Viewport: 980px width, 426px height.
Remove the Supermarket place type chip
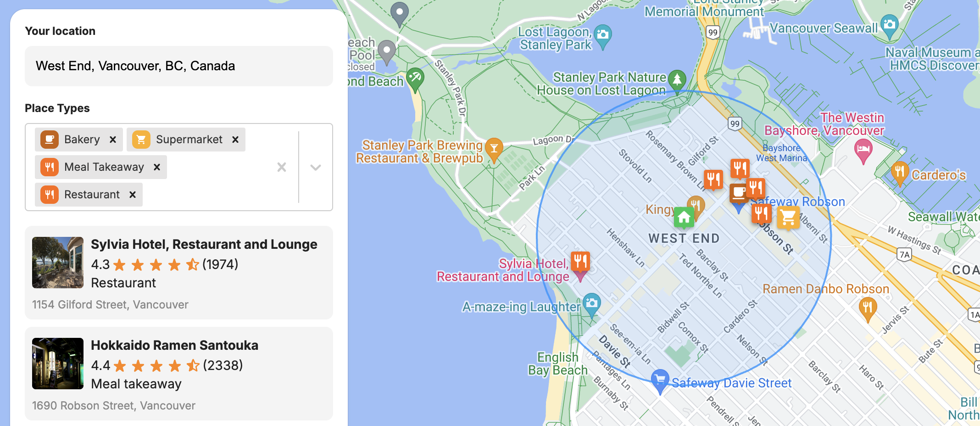click(235, 139)
